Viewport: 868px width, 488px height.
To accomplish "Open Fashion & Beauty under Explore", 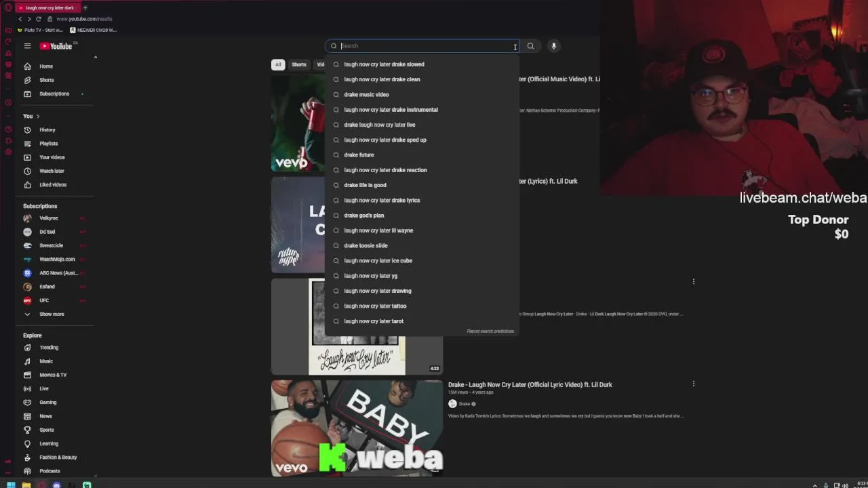I will 56,457.
